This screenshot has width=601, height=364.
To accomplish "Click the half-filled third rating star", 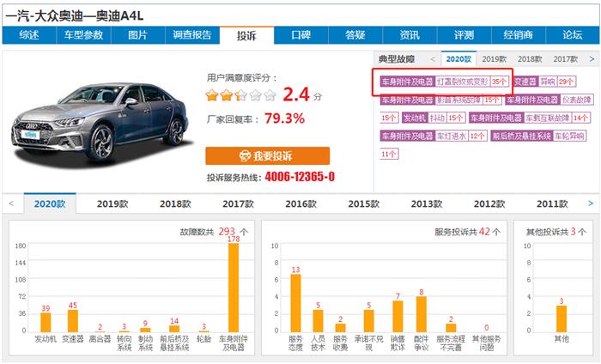I will (x=240, y=95).
